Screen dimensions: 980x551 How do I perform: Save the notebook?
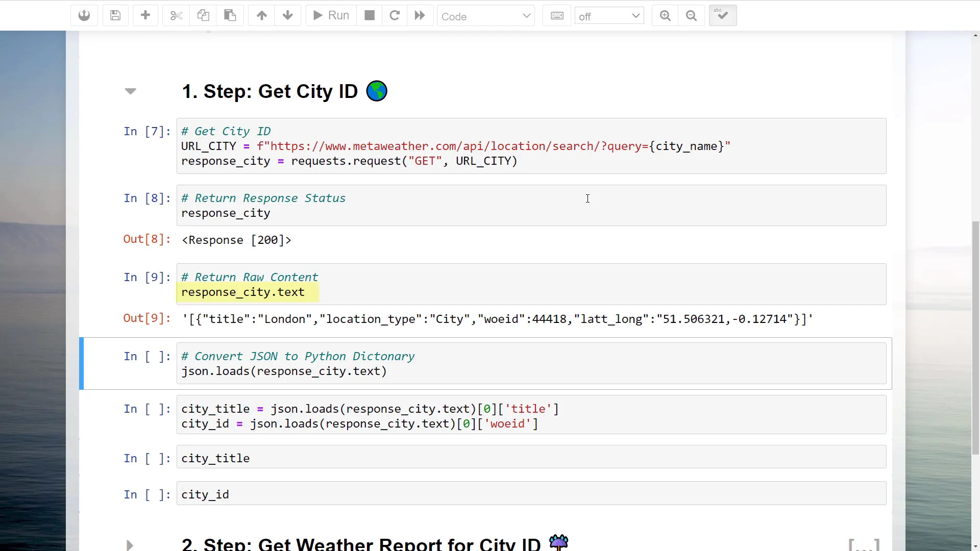click(115, 15)
